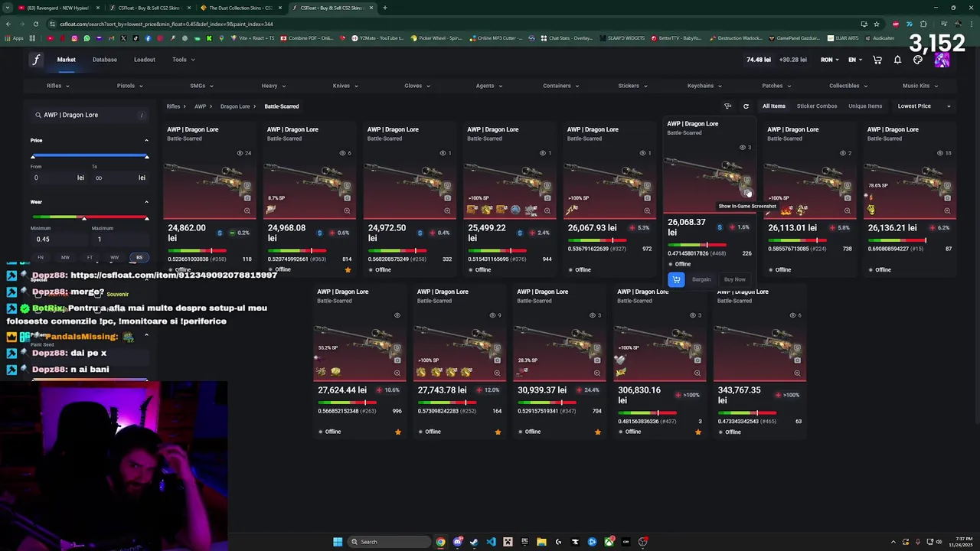
Task: Select the Unique Items tab
Action: tap(865, 106)
